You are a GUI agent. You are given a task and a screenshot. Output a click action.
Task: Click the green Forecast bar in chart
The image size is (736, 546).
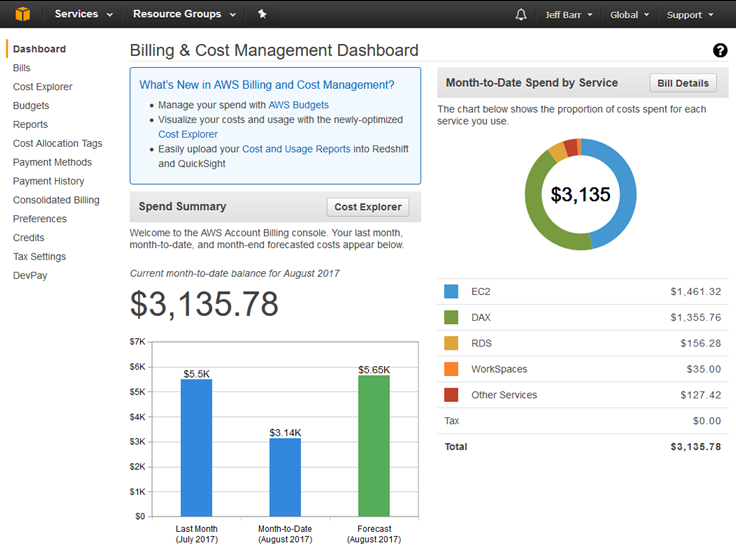tap(374, 446)
